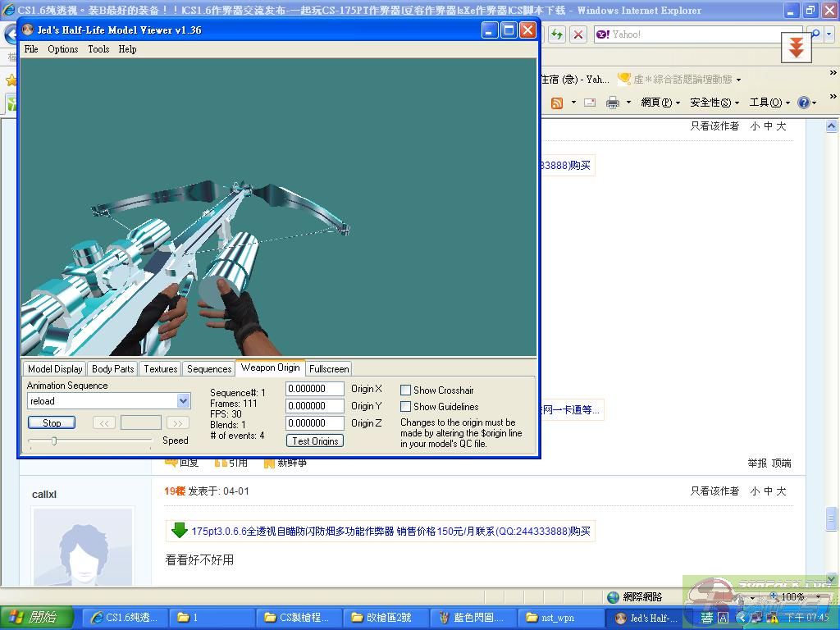
Task: Click the read mail envelope icon
Action: click(589, 103)
